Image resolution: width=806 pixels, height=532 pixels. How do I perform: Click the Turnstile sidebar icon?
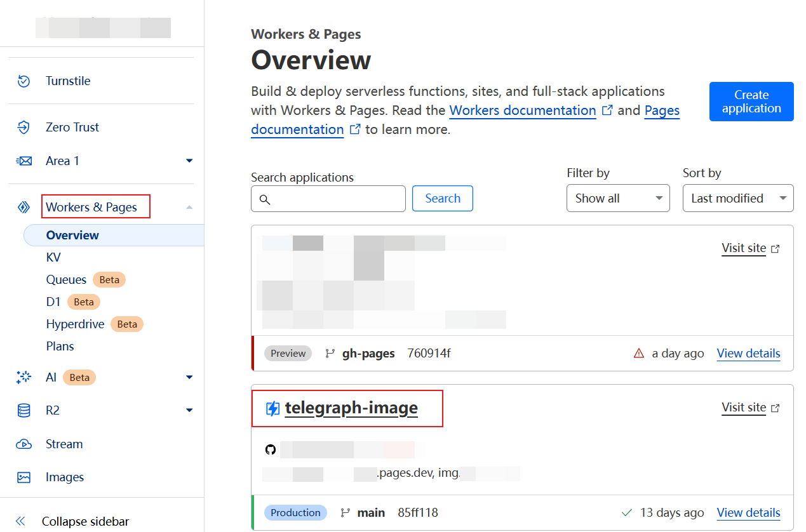24,81
